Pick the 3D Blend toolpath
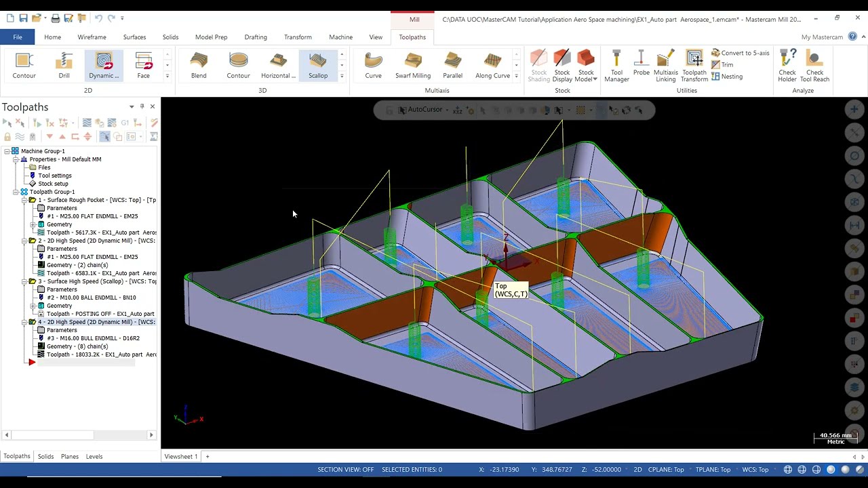This screenshot has height=488, width=868. click(x=199, y=65)
